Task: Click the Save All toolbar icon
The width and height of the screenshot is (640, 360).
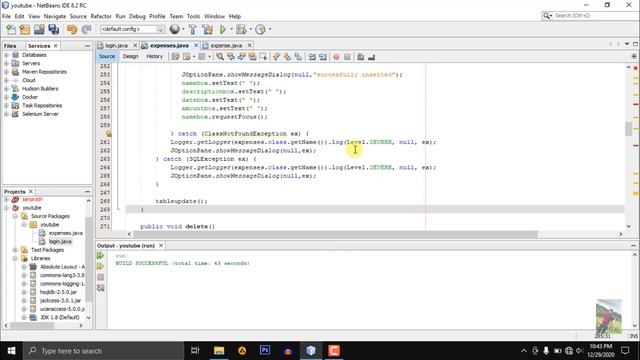Action: pyautogui.click(x=53, y=29)
